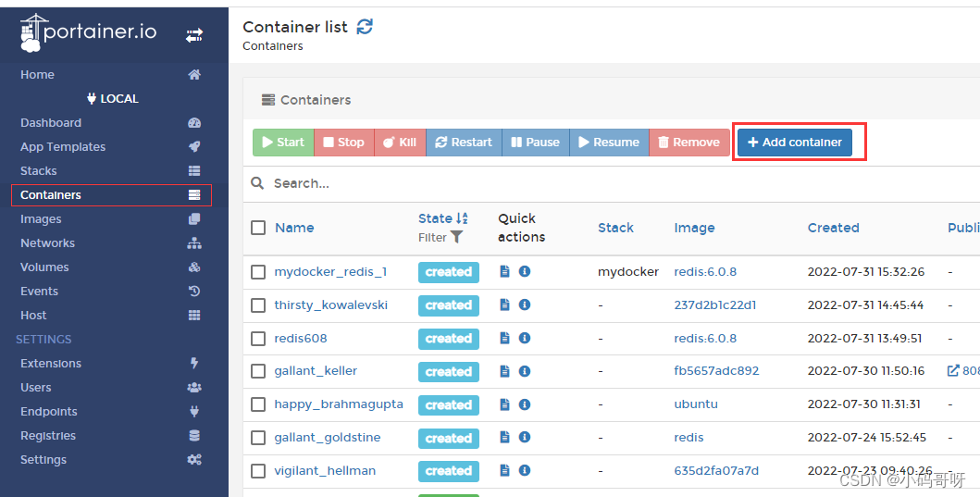Open the redis:6.0.8 image link for redis608
Viewport: 980px width, 497px height.
coord(705,339)
